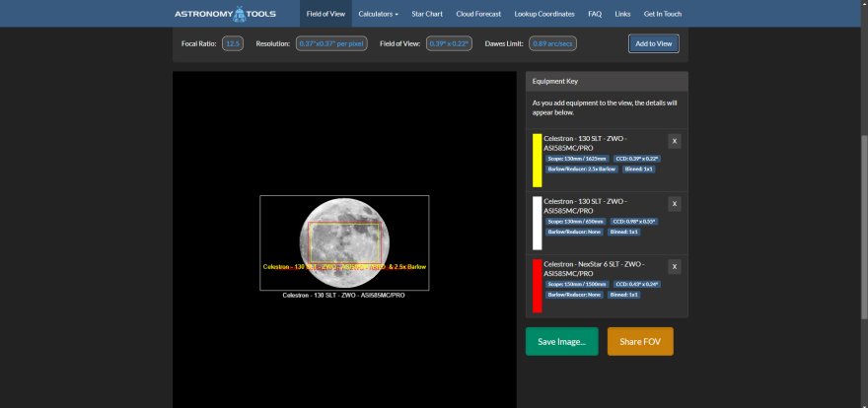Open the Field of View tab

pos(325,15)
